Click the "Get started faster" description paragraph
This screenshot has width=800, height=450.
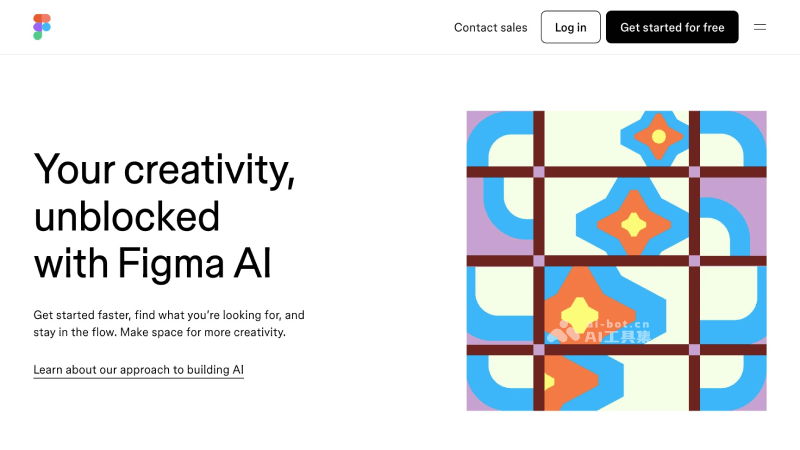168,323
